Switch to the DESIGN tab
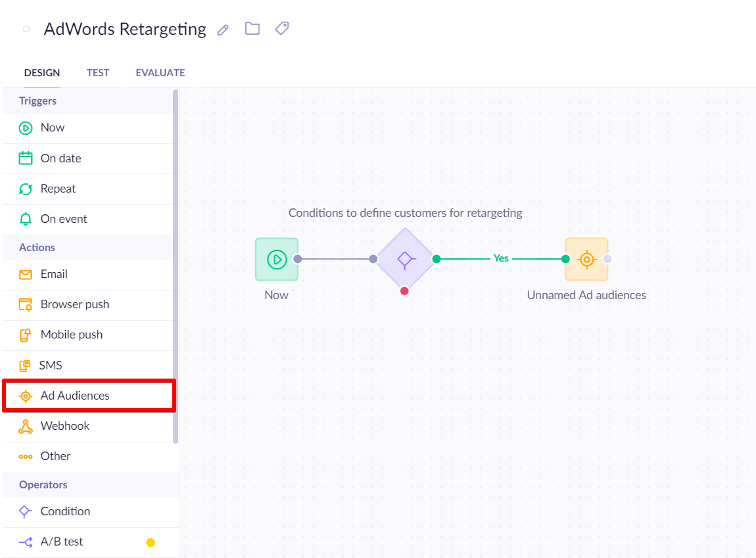The height and width of the screenshot is (558, 756). [x=42, y=73]
